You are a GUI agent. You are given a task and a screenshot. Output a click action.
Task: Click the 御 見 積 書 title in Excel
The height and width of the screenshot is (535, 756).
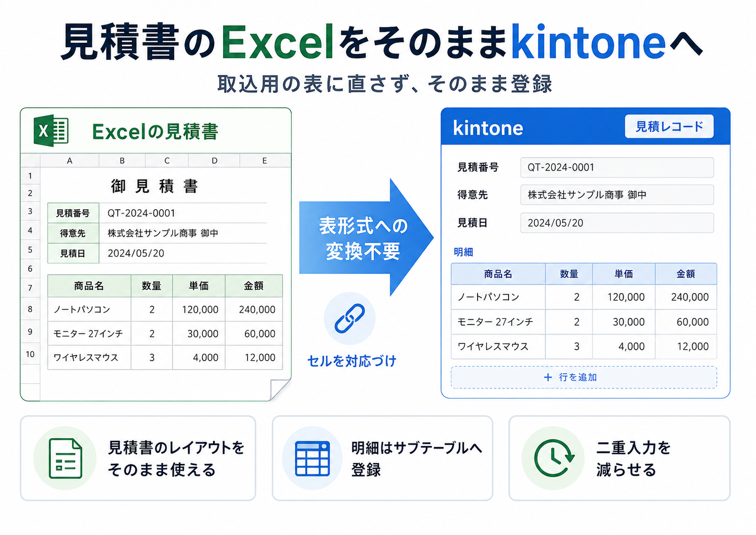click(x=155, y=186)
